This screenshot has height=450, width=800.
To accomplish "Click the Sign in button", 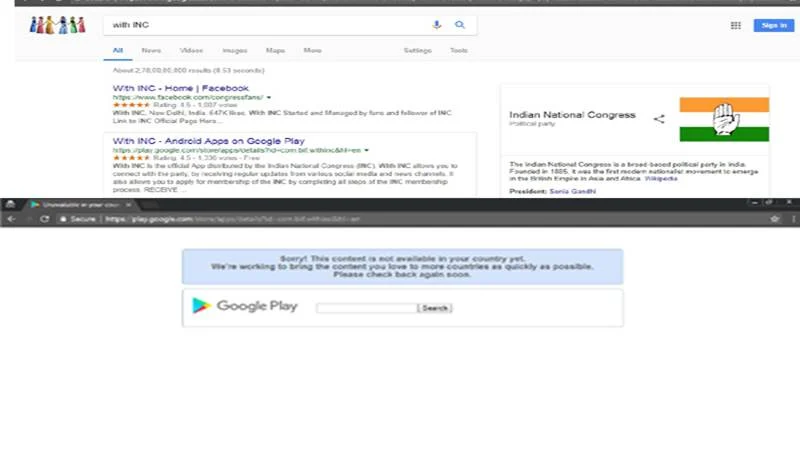I will pos(773,25).
